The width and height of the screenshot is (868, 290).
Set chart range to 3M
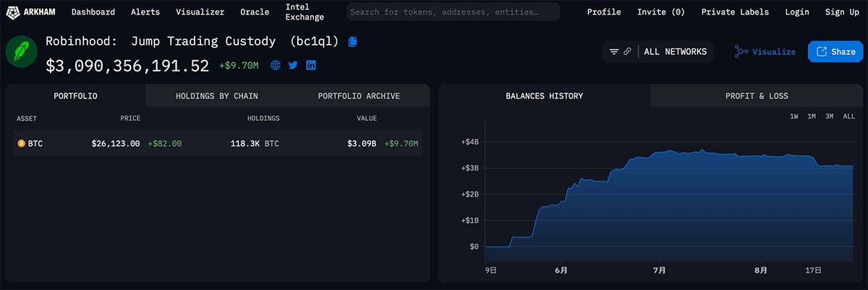click(x=830, y=116)
